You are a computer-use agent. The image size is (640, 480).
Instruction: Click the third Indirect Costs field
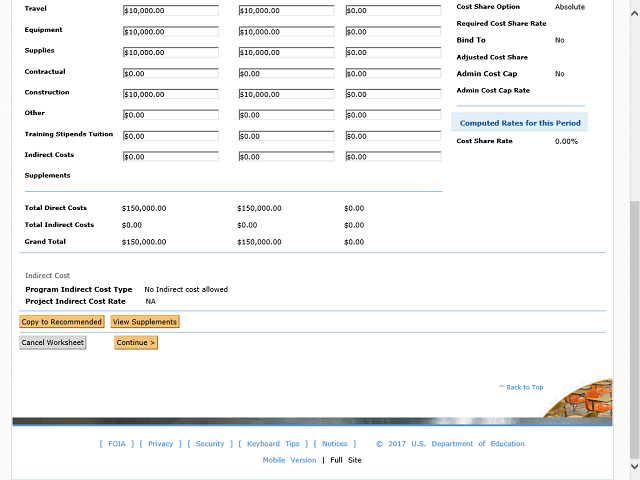point(393,157)
